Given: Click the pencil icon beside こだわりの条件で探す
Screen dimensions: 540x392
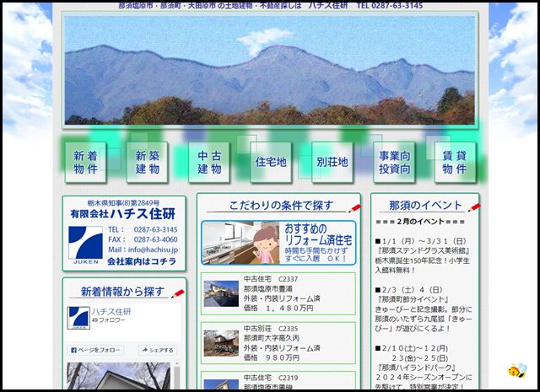Looking at the screenshot, I should coord(354,208).
